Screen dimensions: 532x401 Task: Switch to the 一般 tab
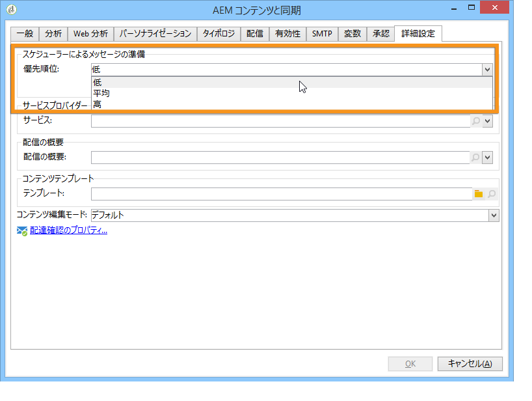25,34
